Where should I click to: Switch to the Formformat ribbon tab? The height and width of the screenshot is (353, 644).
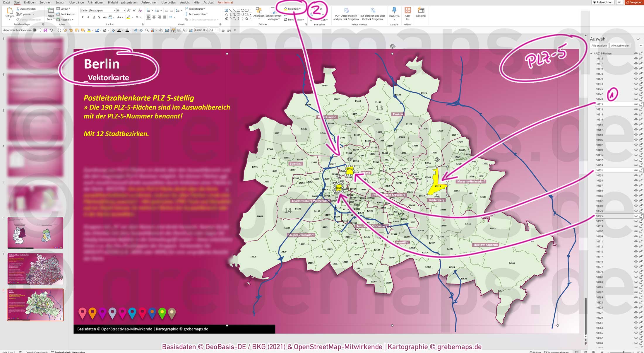pyautogui.click(x=225, y=2)
